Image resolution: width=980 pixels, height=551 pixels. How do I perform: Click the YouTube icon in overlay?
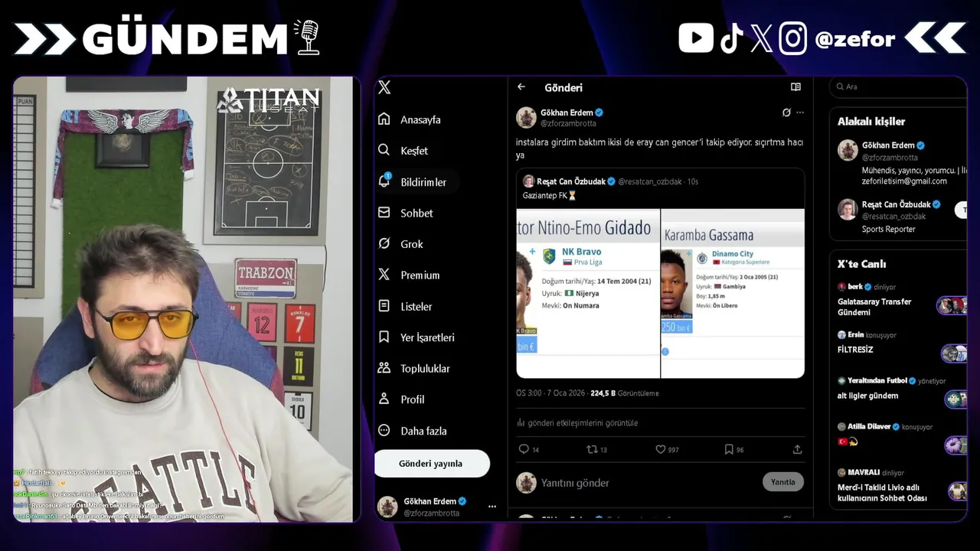(696, 38)
